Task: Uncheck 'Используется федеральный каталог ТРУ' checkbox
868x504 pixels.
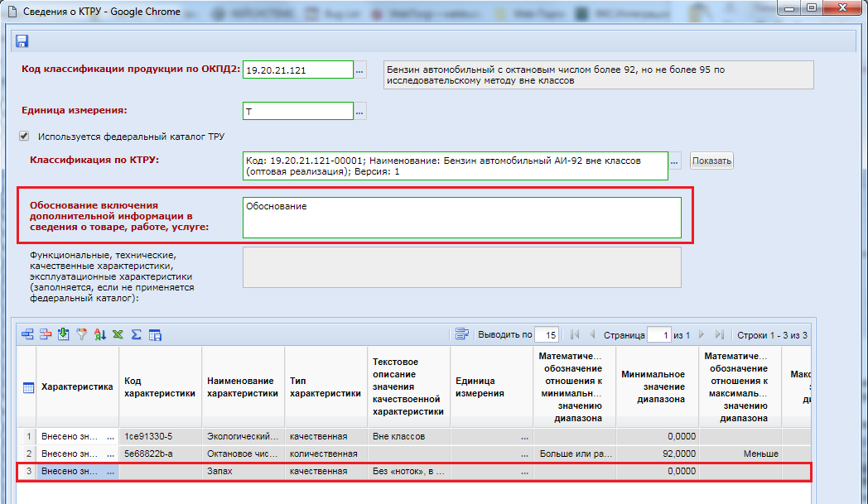Action: coord(24,137)
